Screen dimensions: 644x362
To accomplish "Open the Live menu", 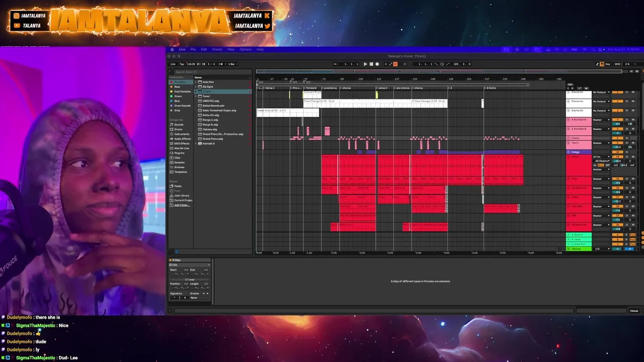I will tap(182, 49).
